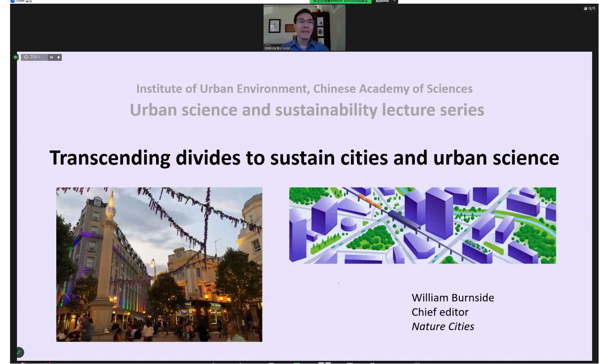The height and width of the screenshot is (364, 599).
Task: Click 'William Burnside' name on the slide
Action: [453, 298]
